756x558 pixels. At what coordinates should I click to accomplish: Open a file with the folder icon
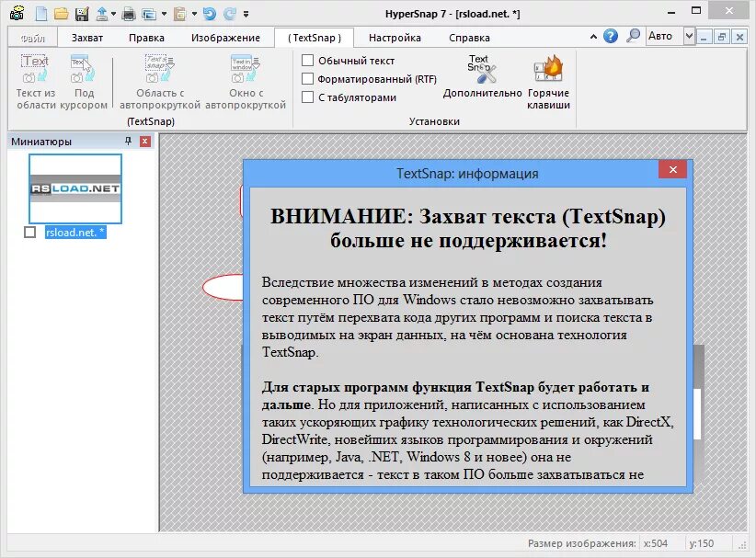pyautogui.click(x=62, y=14)
